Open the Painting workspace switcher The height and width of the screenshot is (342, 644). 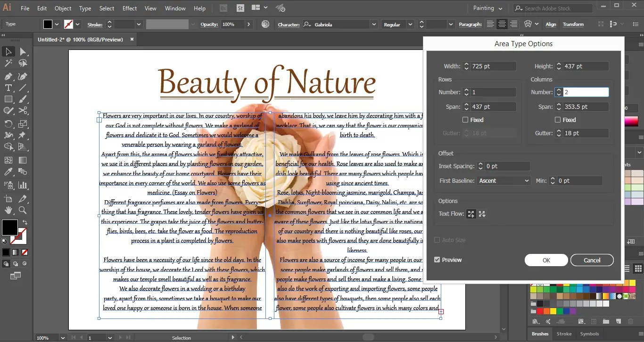(488, 8)
